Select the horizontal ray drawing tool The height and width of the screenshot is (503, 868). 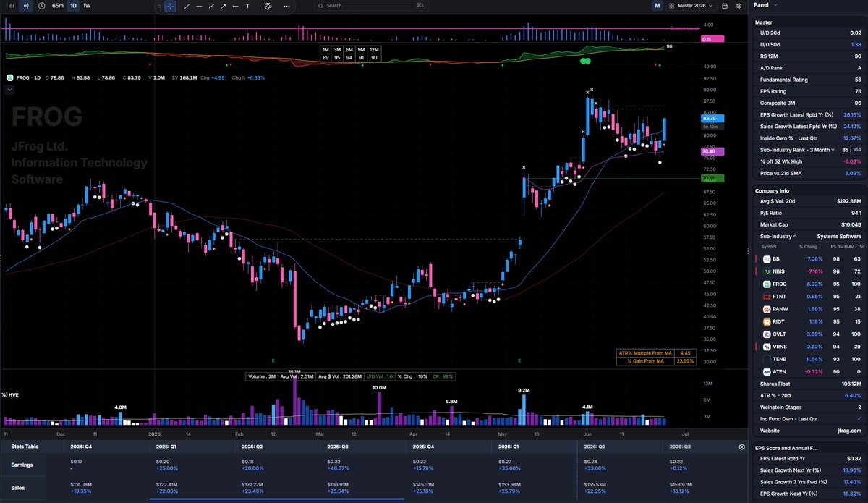tap(235, 6)
